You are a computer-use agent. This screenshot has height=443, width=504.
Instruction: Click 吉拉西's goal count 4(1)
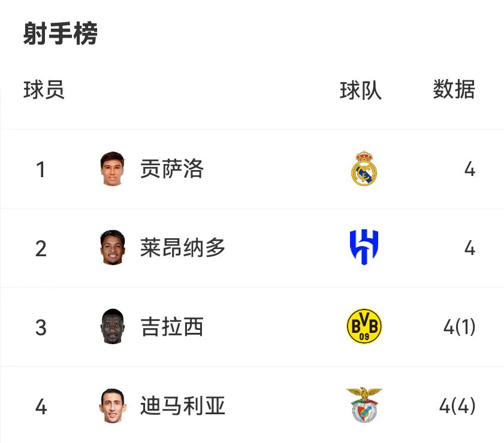pyautogui.click(x=459, y=327)
